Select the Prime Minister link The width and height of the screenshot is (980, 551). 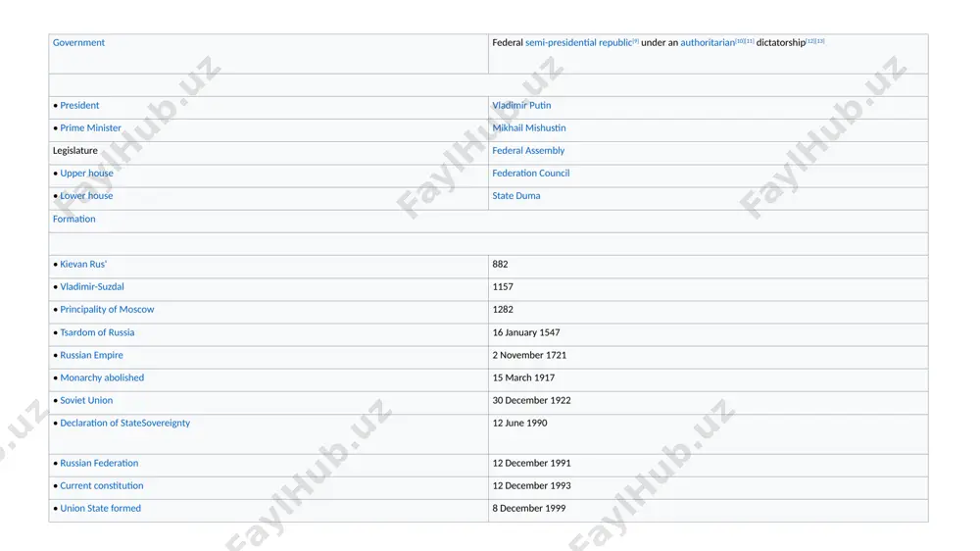pyautogui.click(x=90, y=127)
